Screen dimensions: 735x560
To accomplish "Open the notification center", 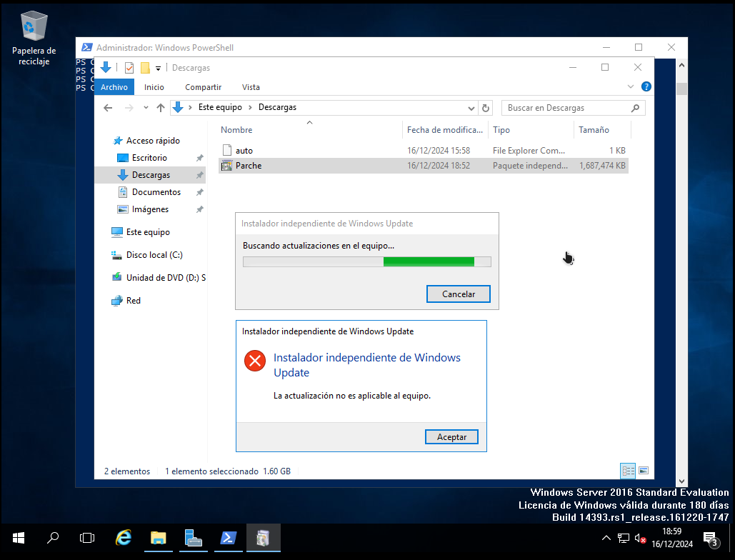I will click(x=711, y=539).
